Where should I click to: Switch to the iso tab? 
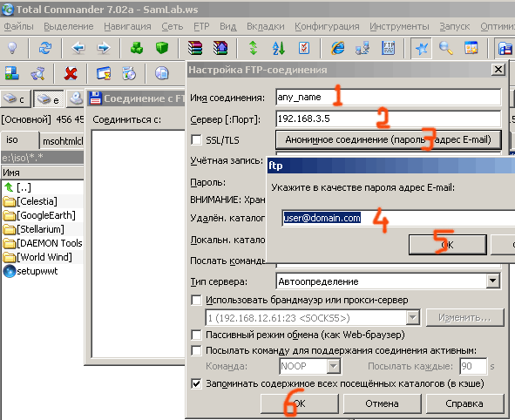pyautogui.click(x=20, y=140)
